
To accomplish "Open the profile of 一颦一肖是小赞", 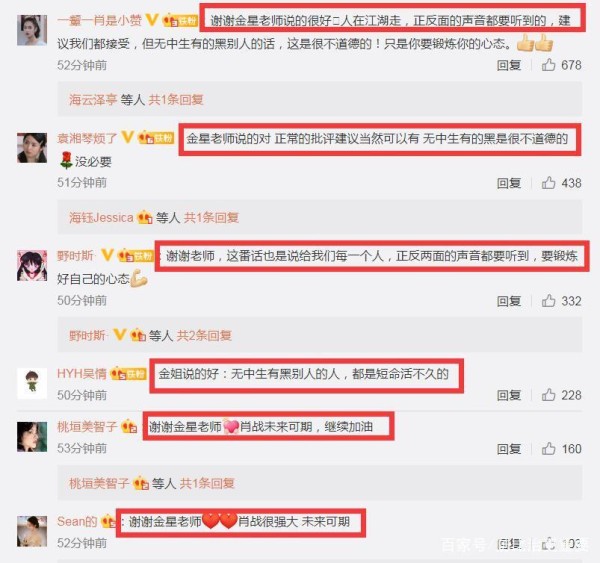I will (x=99, y=20).
